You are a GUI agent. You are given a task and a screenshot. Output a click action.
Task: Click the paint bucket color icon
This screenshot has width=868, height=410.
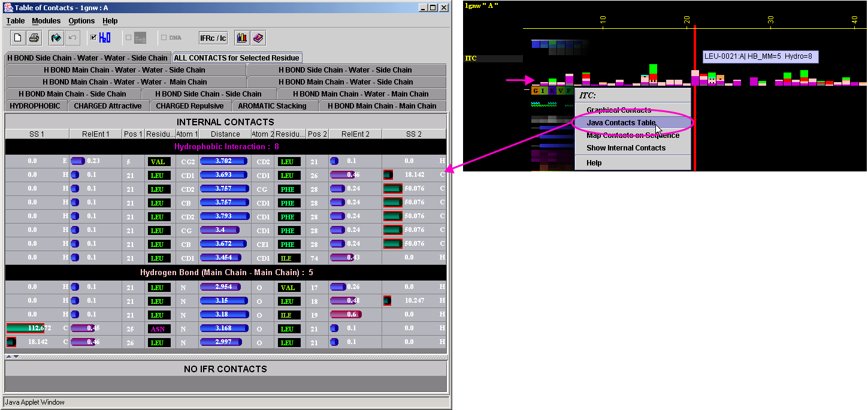[x=56, y=38]
